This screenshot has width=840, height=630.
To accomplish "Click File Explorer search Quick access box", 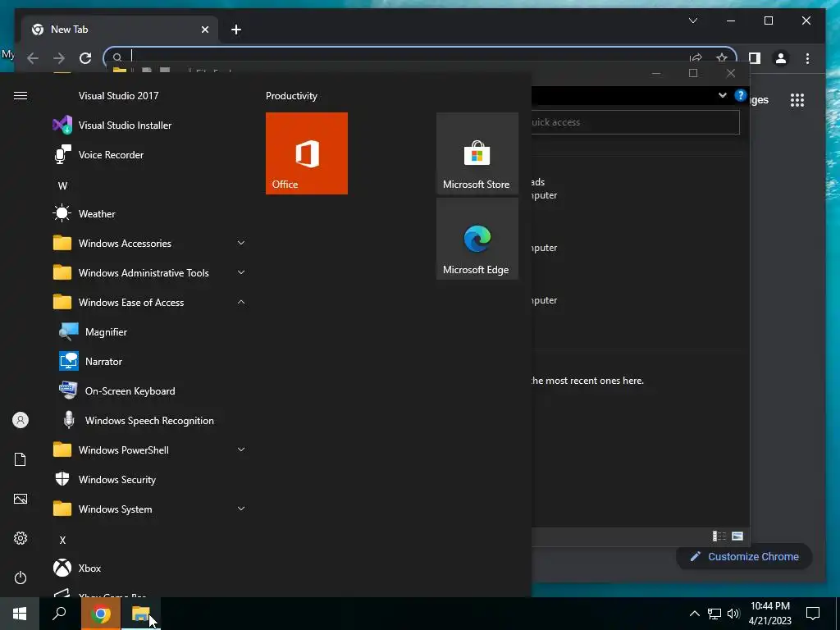I will point(636,122).
